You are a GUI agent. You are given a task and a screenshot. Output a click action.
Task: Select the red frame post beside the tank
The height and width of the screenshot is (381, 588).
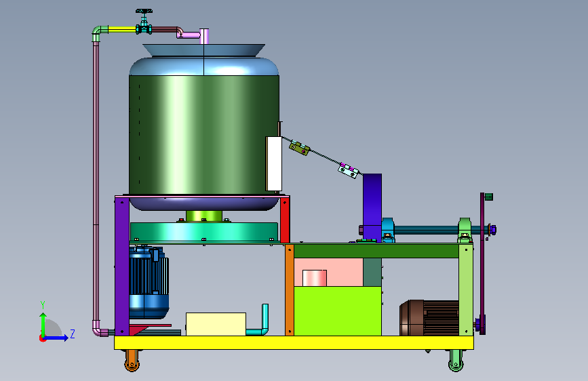[x=285, y=220]
